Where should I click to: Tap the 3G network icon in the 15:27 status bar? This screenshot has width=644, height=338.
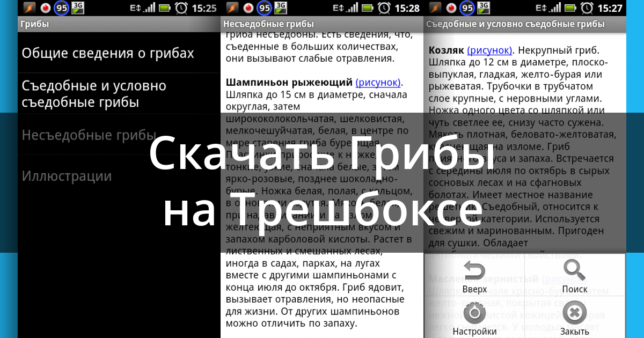tap(484, 7)
